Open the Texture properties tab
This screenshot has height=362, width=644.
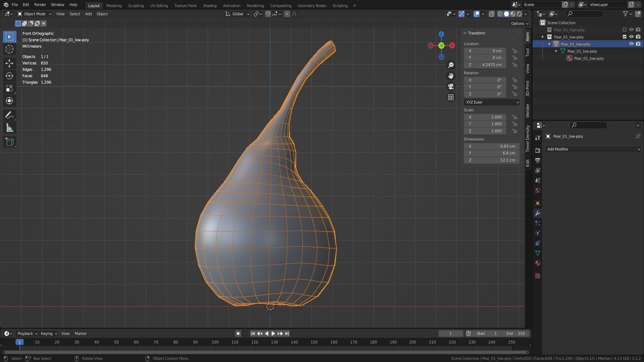click(538, 276)
